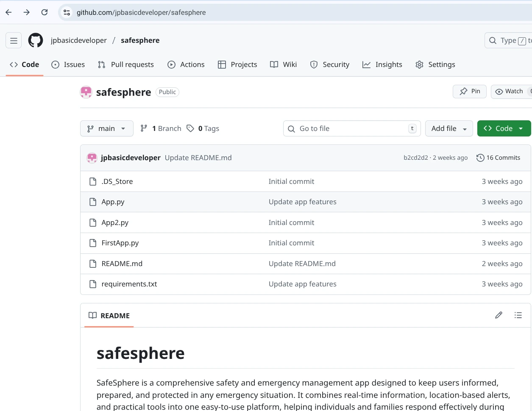
Task: Open the Projects tab
Action: [x=237, y=64]
